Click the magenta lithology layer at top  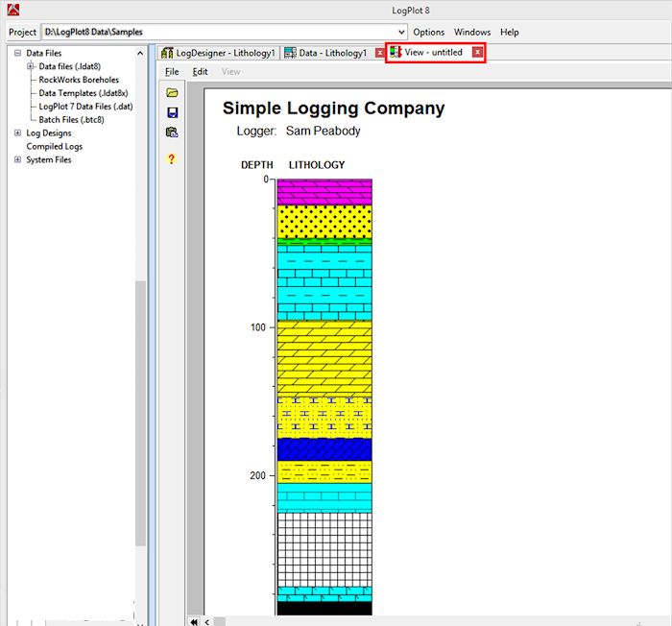pyautogui.click(x=324, y=192)
